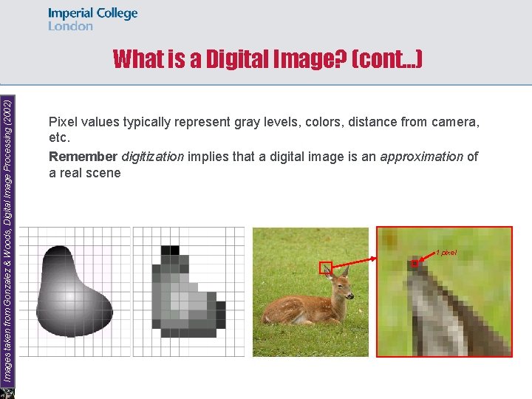This screenshot has height=399, width=532.
Task: Click the small thumbnail in the bottom-left corner
Action: (x=7, y=394)
